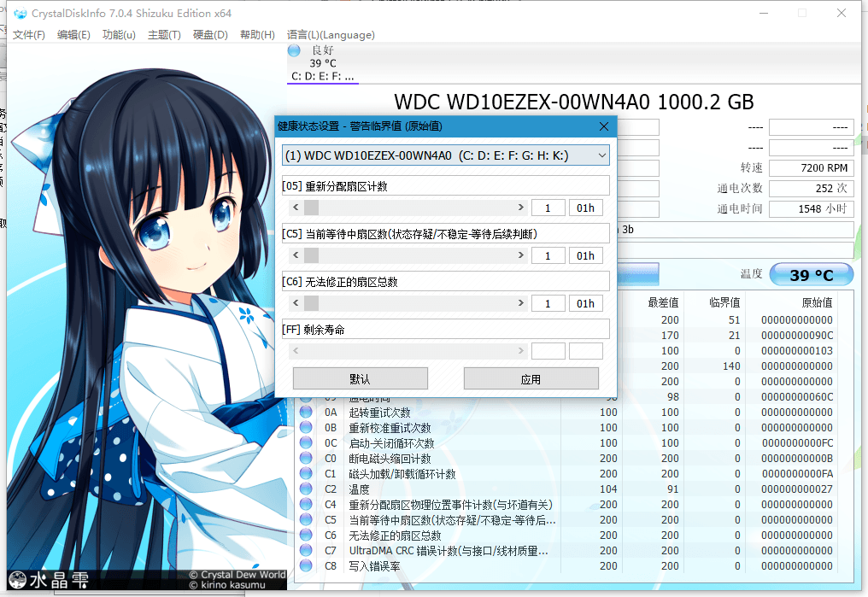Click the [C5] slider thumb
The image size is (868, 597).
311,255
